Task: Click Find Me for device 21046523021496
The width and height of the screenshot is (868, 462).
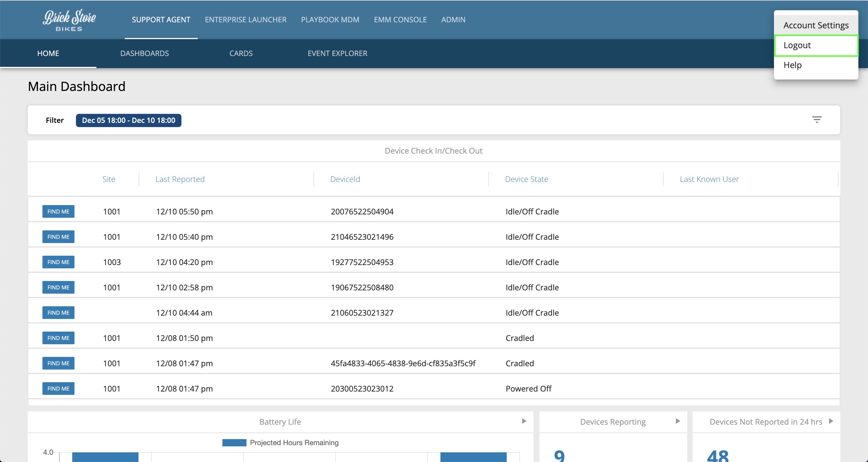Action: (x=58, y=237)
